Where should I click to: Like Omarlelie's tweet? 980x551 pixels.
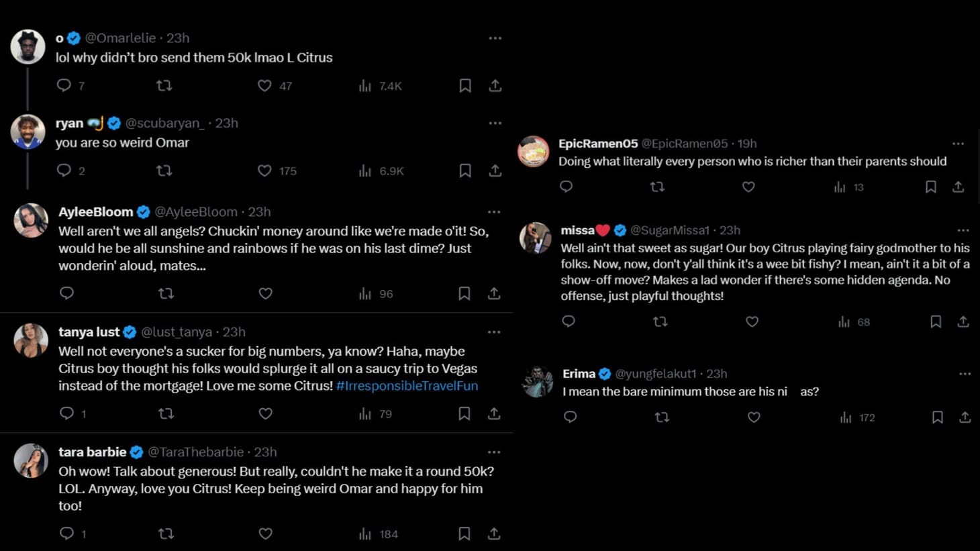[264, 85]
